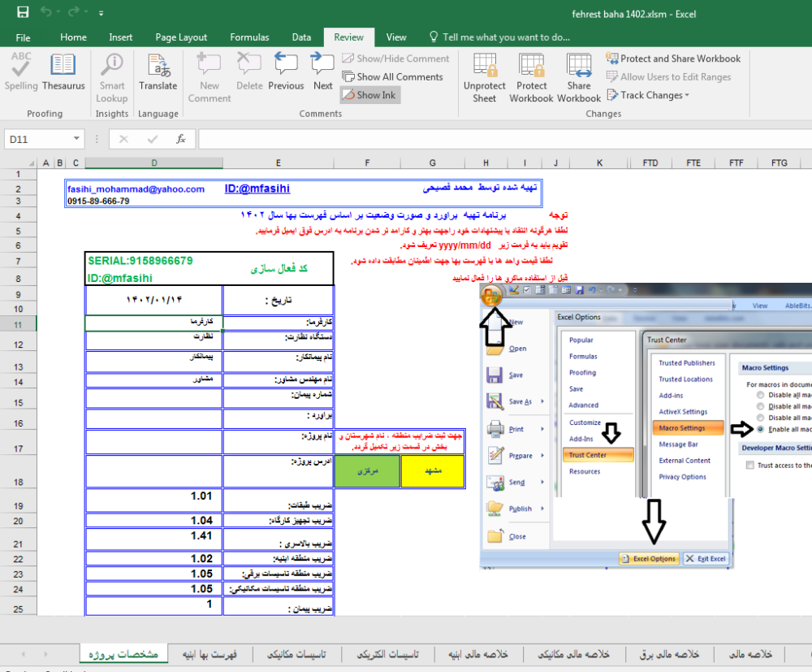Open the Name Box dropdown
Viewport: 812px width, 672px height.
76,139
